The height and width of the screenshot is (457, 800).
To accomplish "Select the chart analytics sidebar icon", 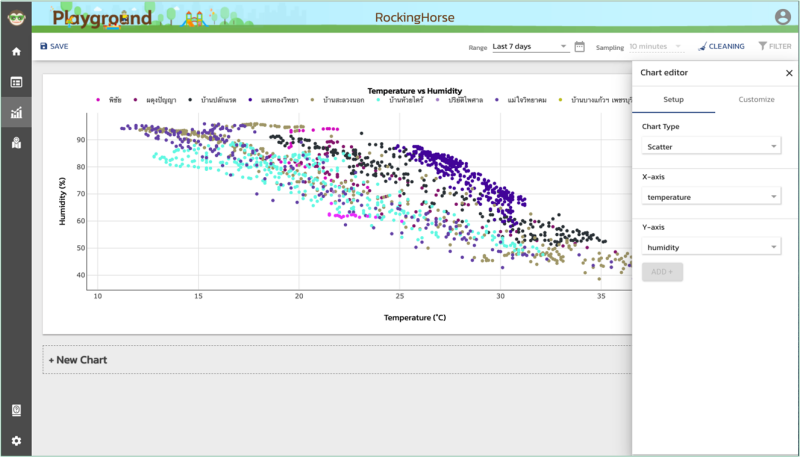I will click(x=16, y=113).
